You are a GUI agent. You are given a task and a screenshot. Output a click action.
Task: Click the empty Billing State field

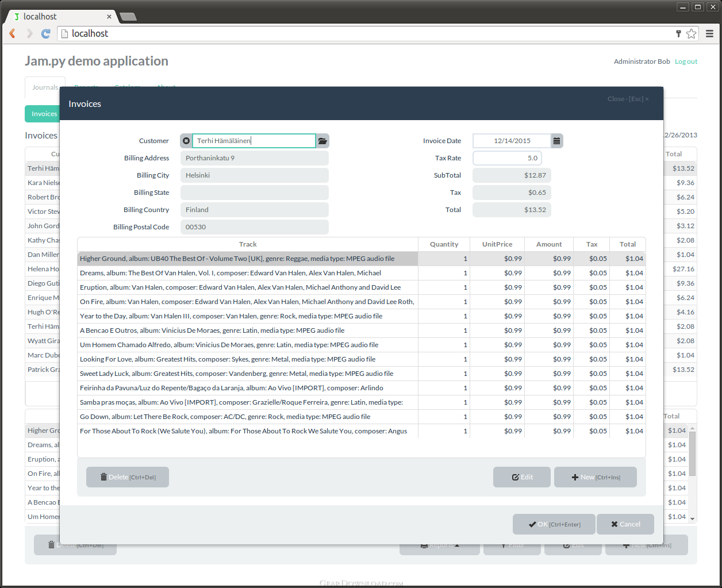point(255,193)
